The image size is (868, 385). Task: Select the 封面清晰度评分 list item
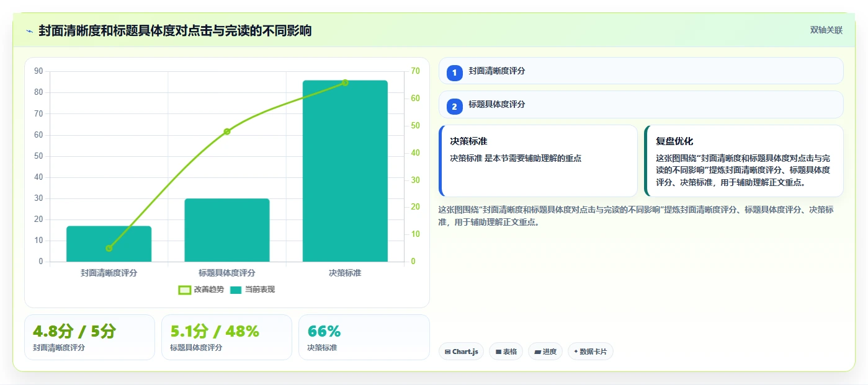(641, 71)
